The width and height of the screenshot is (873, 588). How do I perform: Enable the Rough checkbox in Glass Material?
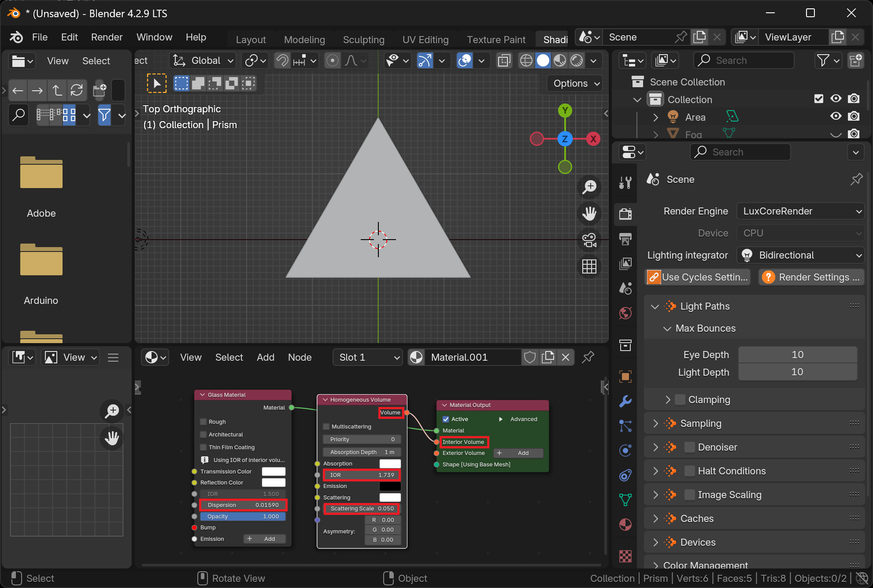tap(203, 422)
